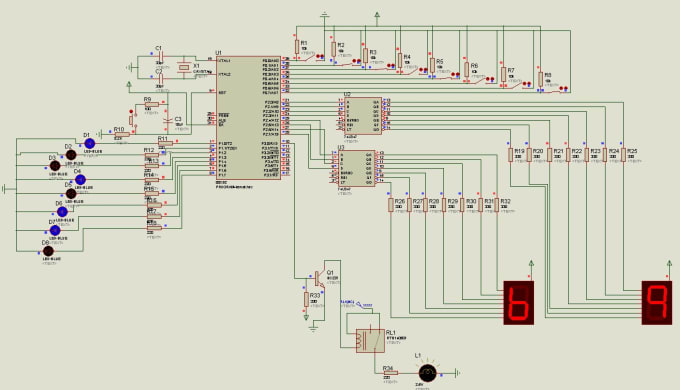Click the blue LED D6

[62, 212]
